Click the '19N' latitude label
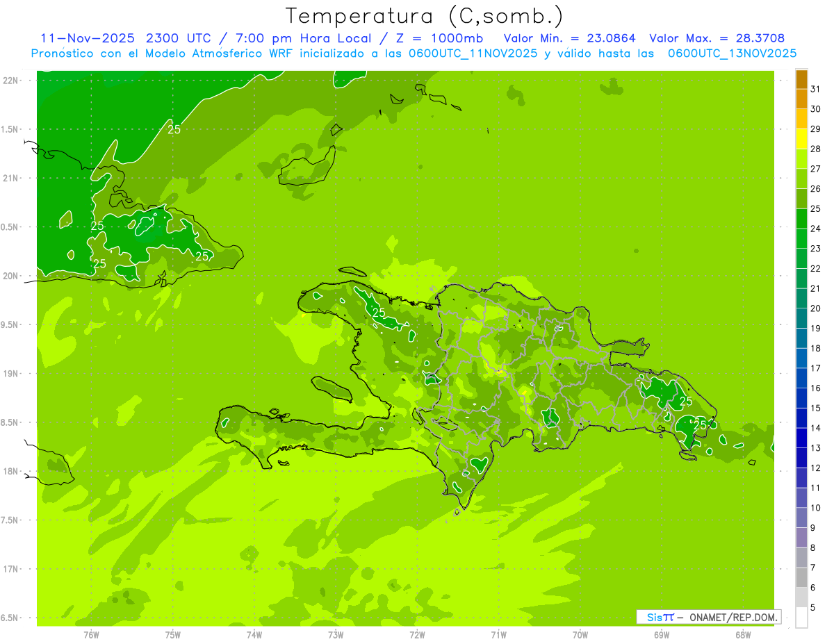This screenshot has width=834, height=644. point(11,374)
